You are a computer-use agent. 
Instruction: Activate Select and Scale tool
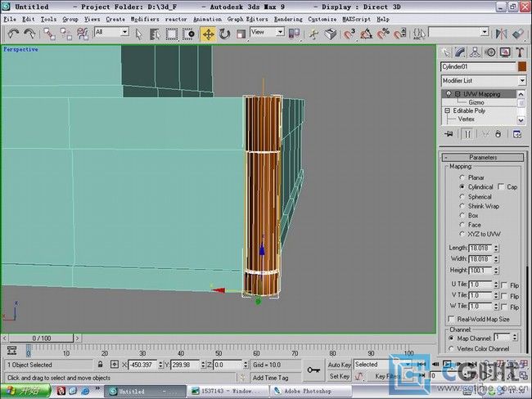[241, 34]
